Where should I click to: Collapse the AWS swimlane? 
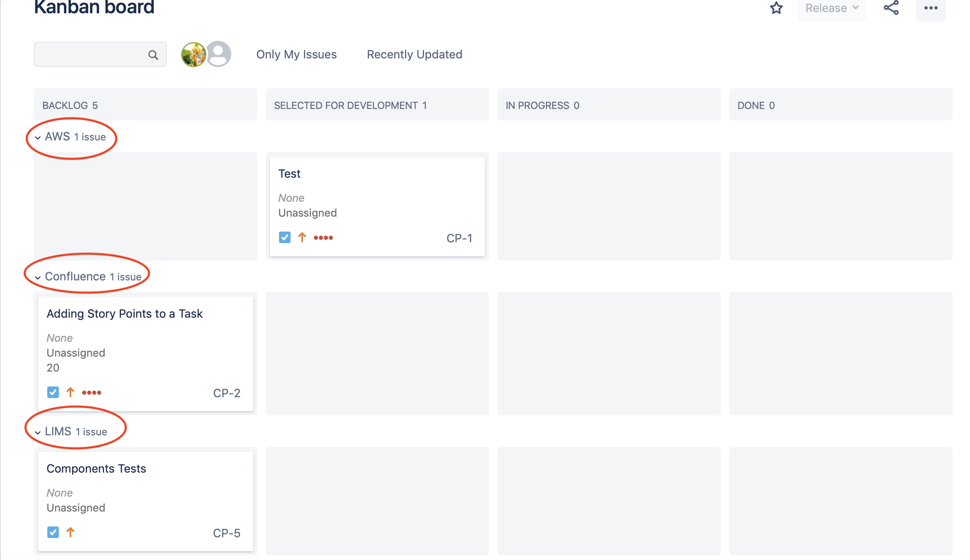pyautogui.click(x=38, y=138)
